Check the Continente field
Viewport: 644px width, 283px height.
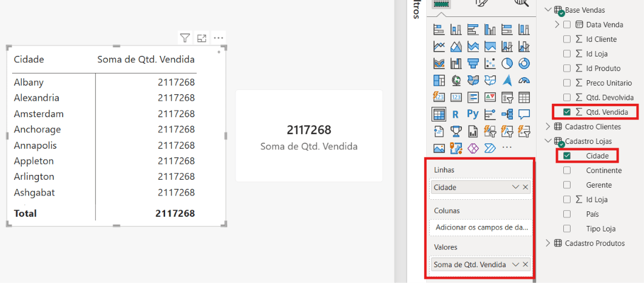coord(567,171)
